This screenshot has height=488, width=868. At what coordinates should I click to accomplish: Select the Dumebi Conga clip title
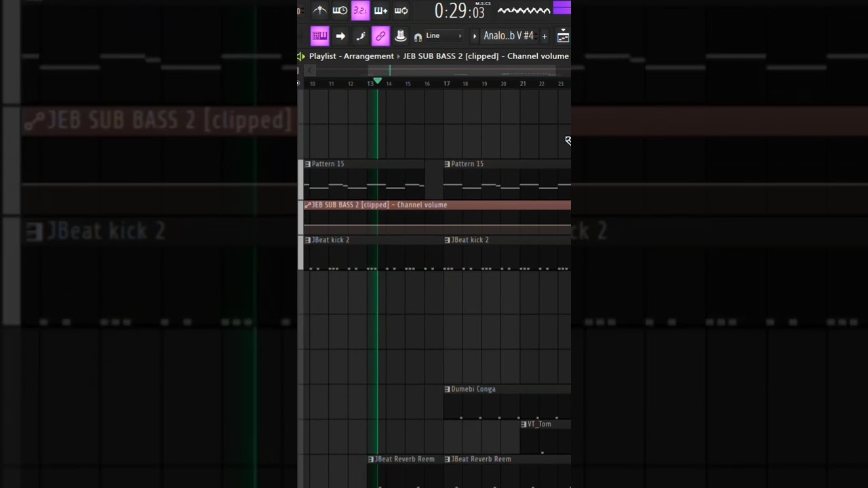pyautogui.click(x=473, y=389)
